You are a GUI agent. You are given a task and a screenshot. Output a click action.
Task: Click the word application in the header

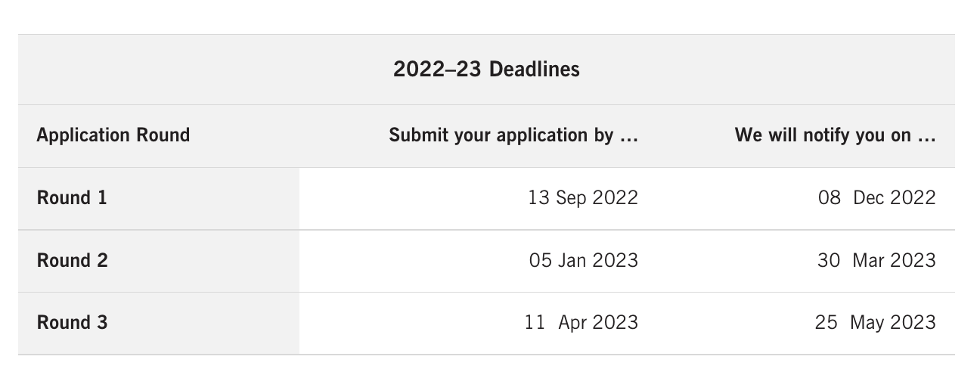(541, 135)
